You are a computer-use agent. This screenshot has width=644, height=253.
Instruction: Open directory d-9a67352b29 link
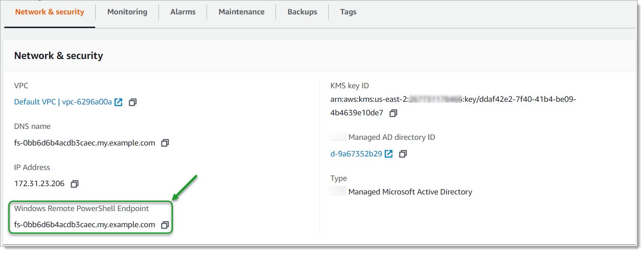tap(356, 154)
